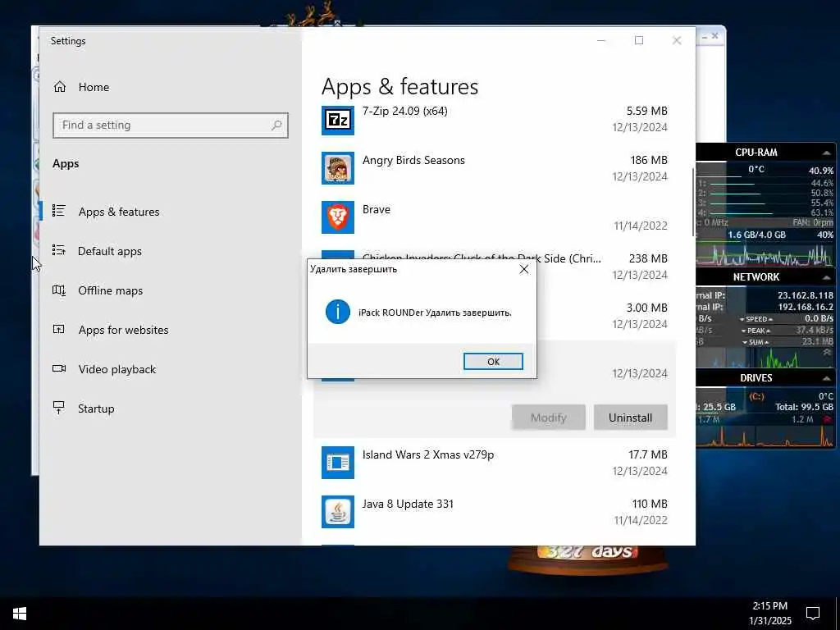The width and height of the screenshot is (840, 630).
Task: Select Island Wars 2 Xmas icon
Action: coord(337,463)
